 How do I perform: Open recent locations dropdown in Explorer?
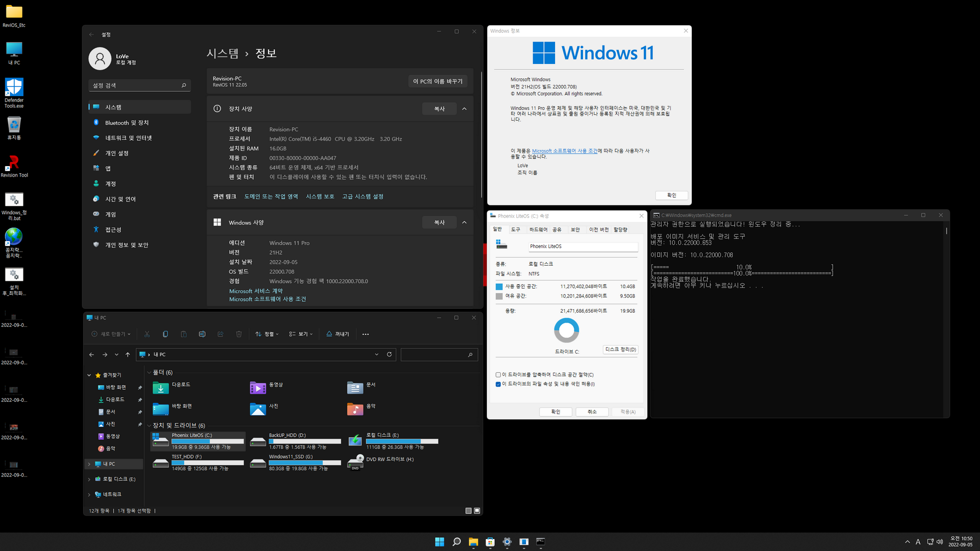[116, 354]
